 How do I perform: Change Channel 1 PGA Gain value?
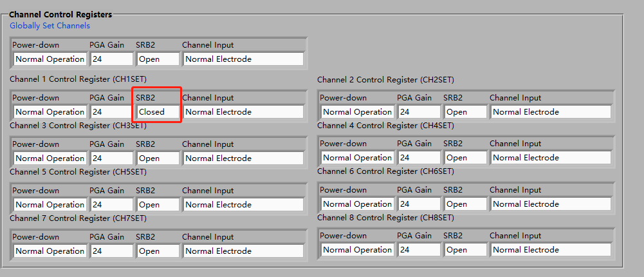111,112
